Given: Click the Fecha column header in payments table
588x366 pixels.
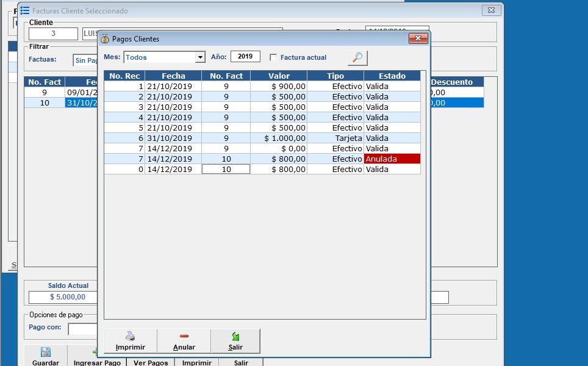Looking at the screenshot, I should click(173, 76).
